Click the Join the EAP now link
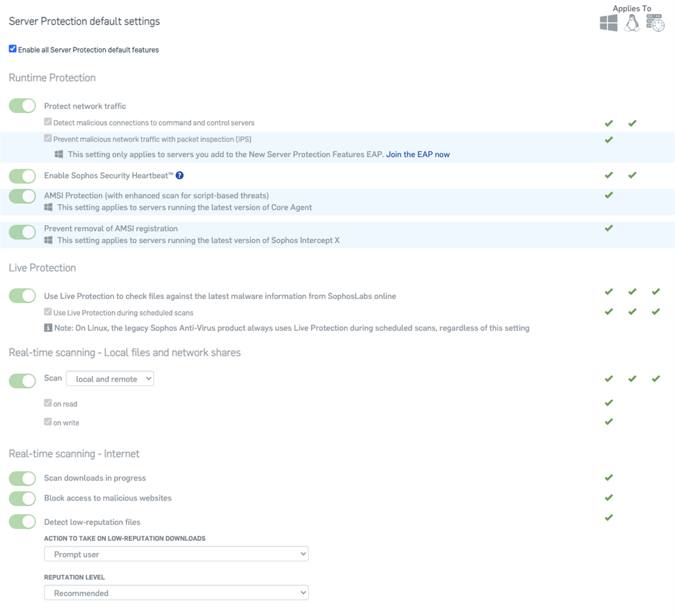This screenshot has height=616, width=675. point(418,155)
